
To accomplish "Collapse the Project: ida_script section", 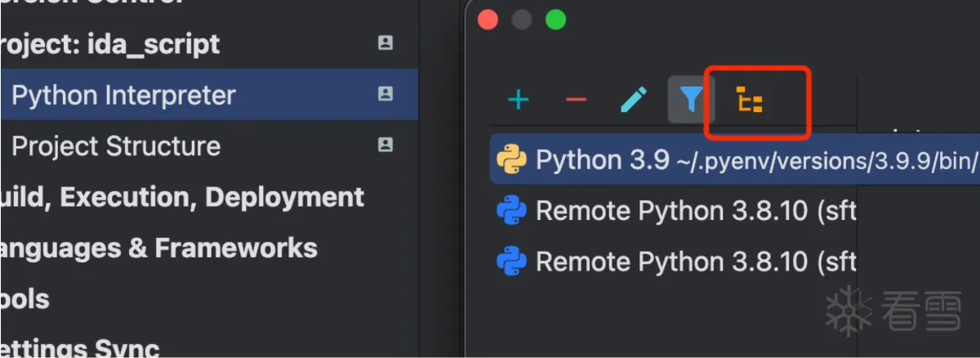I will click(x=110, y=44).
